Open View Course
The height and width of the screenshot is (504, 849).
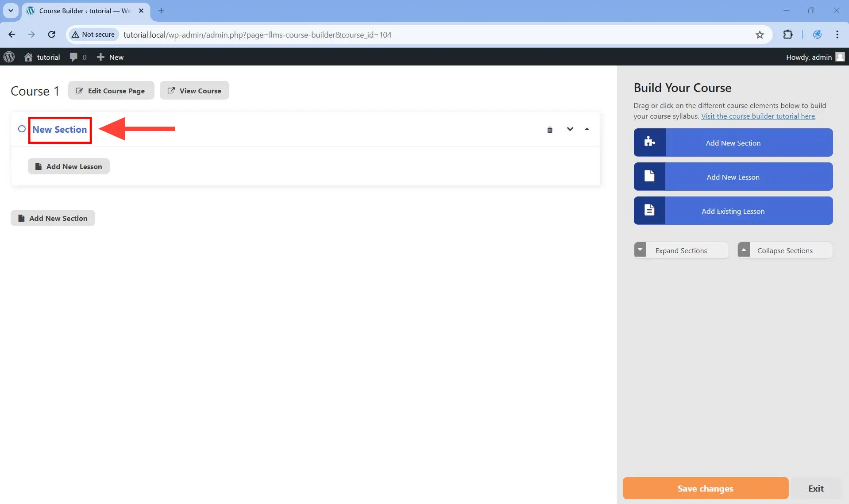[194, 91]
